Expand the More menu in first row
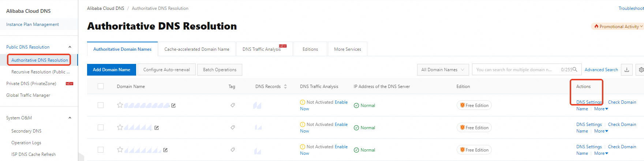Viewport: 644px width, 161px height. point(601,109)
